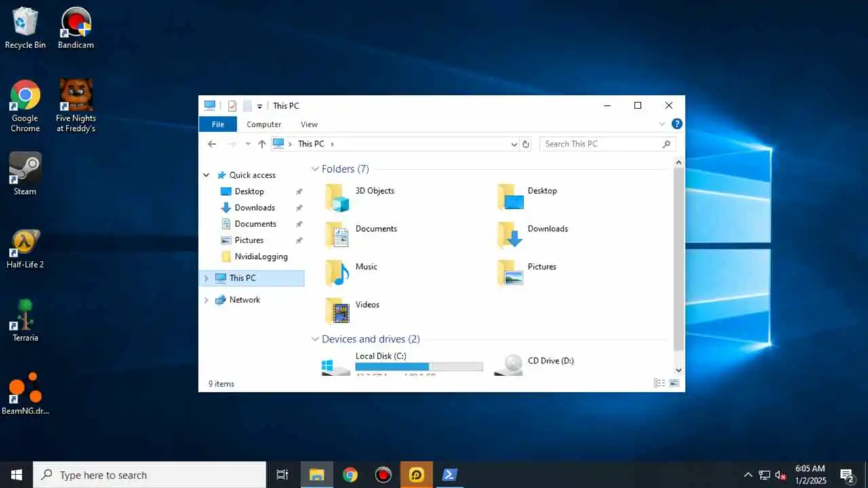Open Customize Quick Access Toolbar dropdown
This screenshot has width=868, height=488.
point(260,106)
